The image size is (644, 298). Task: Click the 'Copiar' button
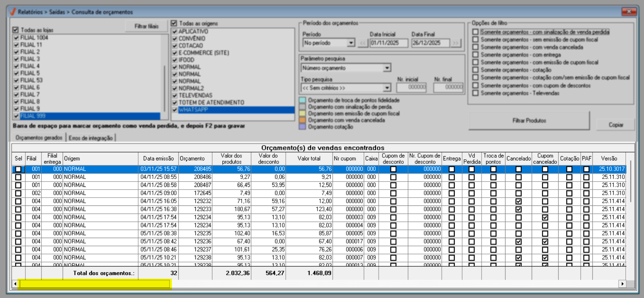[616, 125]
